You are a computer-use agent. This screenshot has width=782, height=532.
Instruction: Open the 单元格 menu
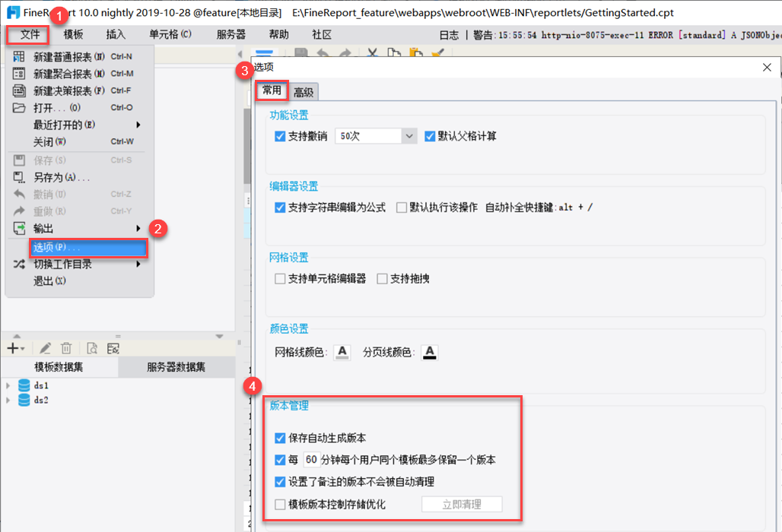pyautogui.click(x=170, y=34)
